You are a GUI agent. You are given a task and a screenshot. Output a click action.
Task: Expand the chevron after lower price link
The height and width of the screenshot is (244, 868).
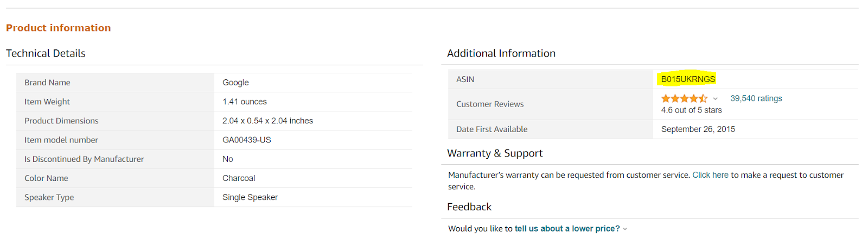tap(625, 229)
